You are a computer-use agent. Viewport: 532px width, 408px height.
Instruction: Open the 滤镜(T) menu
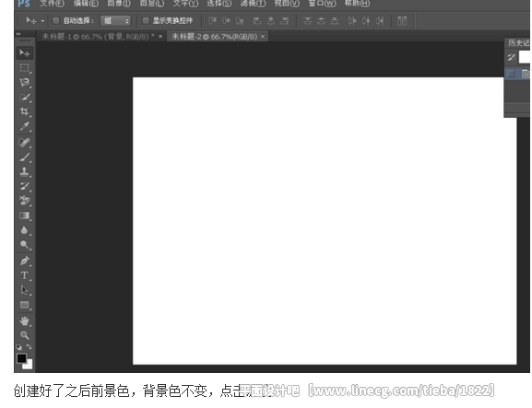(253, 4)
